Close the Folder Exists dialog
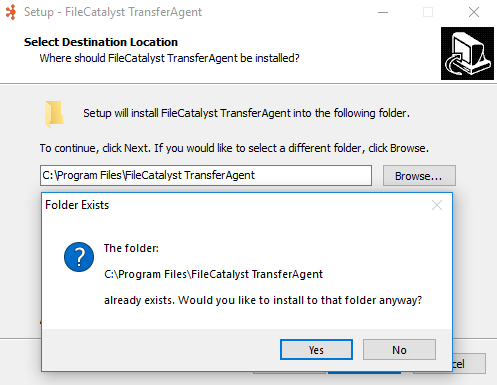497x385 pixels. (437, 205)
